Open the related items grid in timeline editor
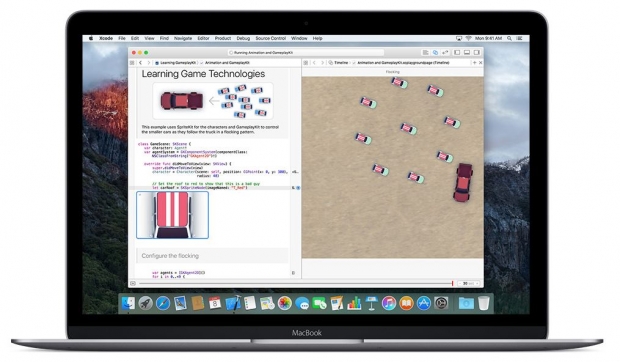Viewport: 620px width, 362px height. coord(306,63)
